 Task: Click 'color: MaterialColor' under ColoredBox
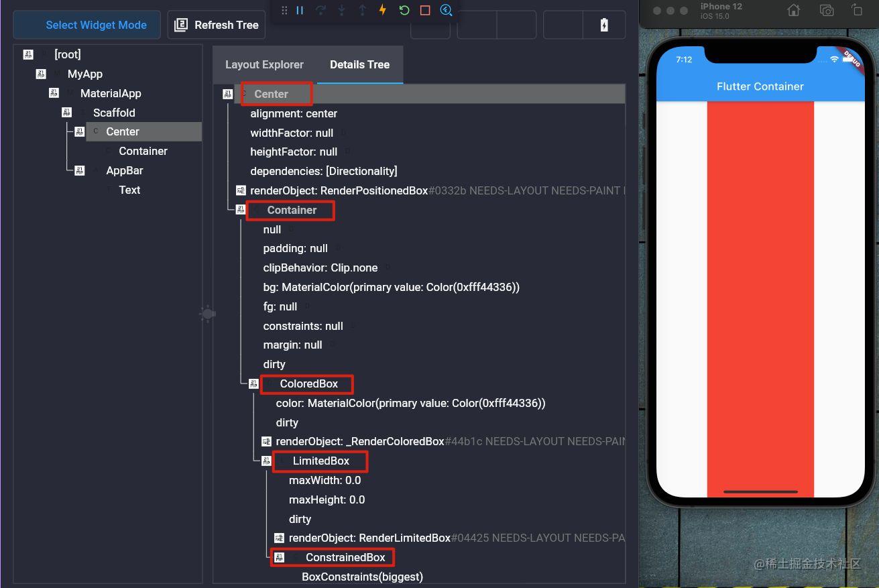tap(410, 403)
